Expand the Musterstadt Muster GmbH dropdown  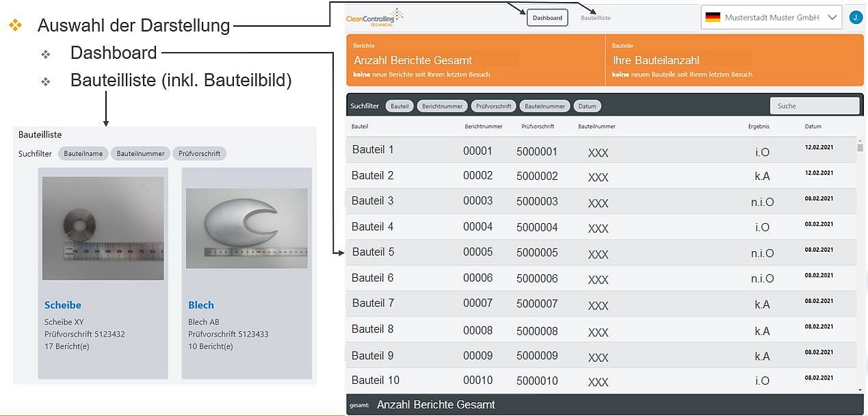click(x=832, y=18)
